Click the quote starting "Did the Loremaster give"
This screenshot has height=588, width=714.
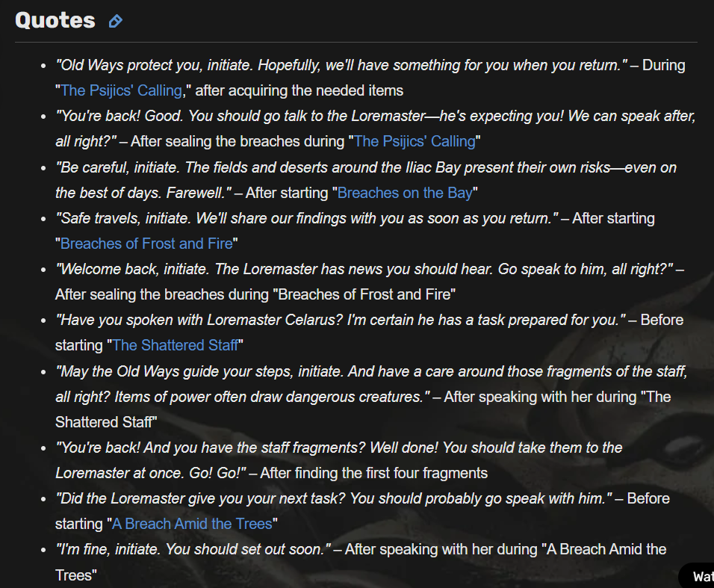pos(334,499)
